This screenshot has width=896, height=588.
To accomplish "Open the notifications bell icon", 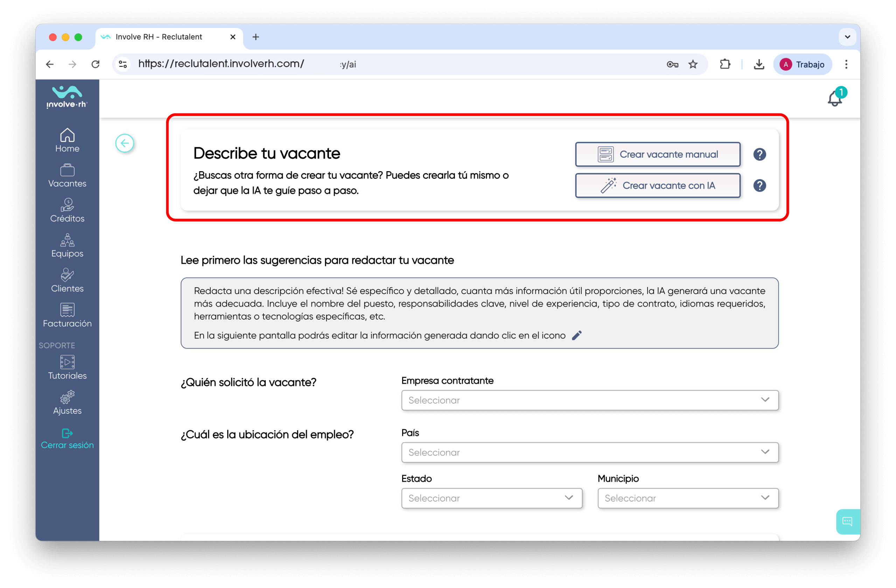I will tap(834, 99).
